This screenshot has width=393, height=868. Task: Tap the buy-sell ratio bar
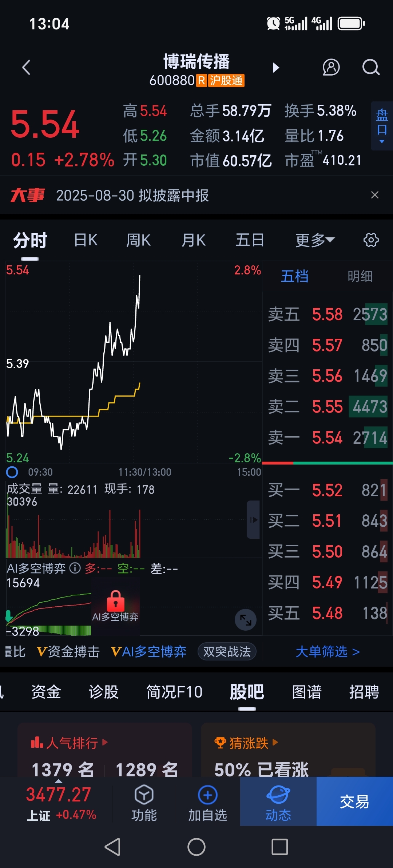tap(327, 463)
